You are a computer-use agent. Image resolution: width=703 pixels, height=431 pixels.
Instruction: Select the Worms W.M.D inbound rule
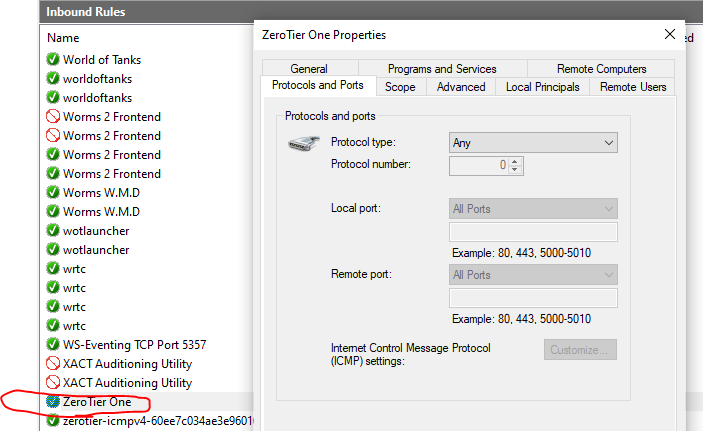point(101,193)
